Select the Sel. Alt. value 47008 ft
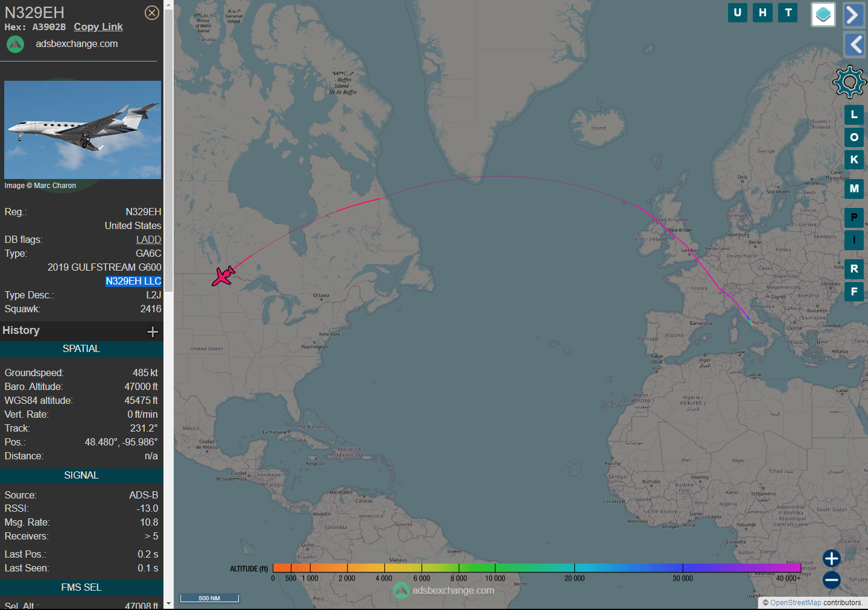This screenshot has width=868, height=610. coord(141,605)
